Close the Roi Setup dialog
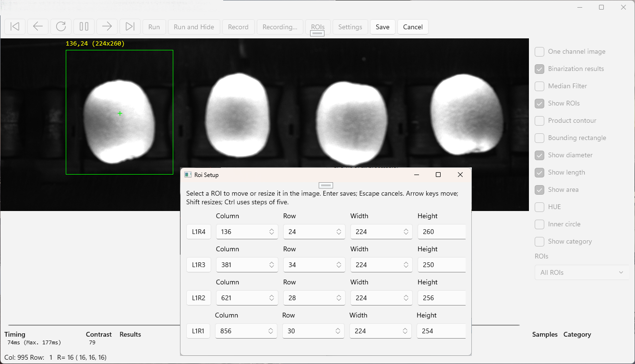The height and width of the screenshot is (364, 635). pos(460,175)
